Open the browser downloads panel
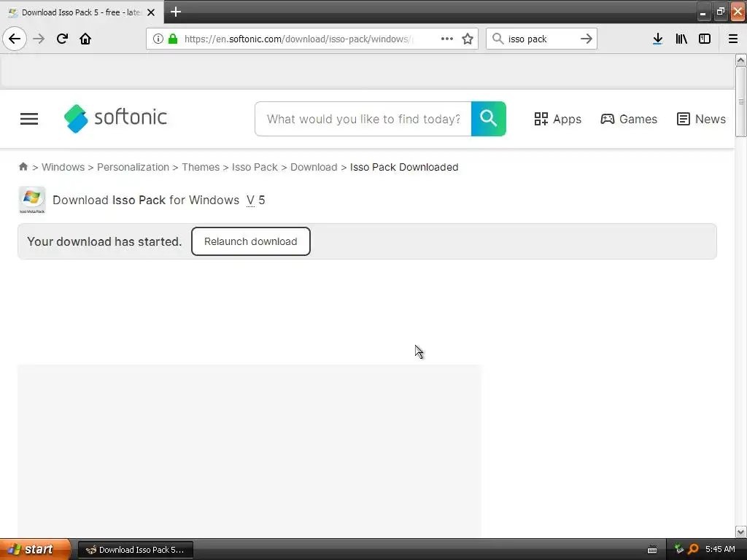 [657, 39]
